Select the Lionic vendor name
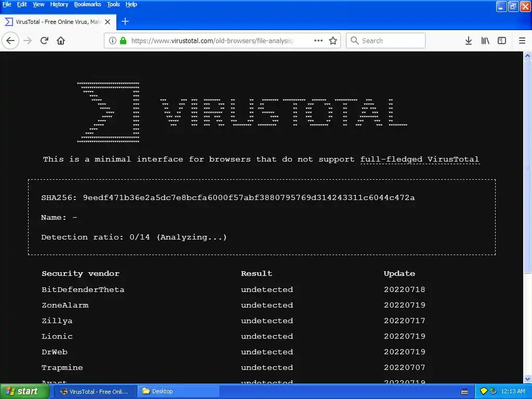This screenshot has width=532, height=399. point(57,336)
